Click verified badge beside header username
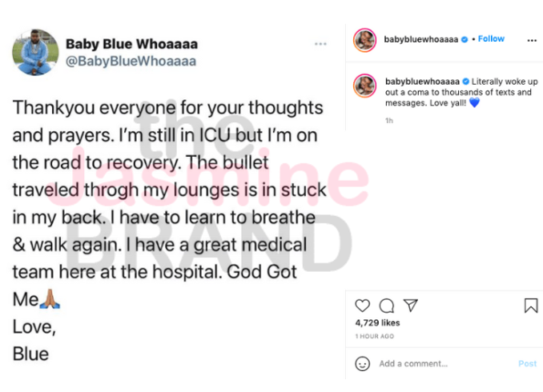543x392 pixels. (465, 39)
